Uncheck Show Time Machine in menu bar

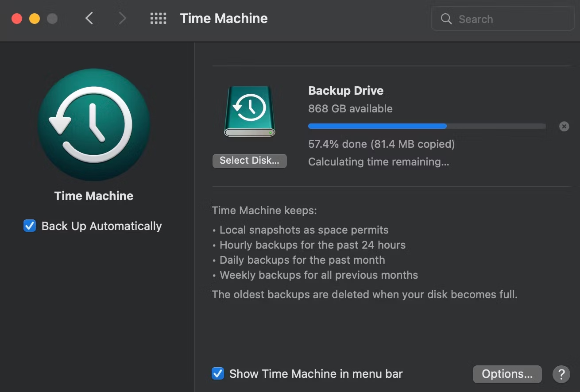(x=217, y=373)
